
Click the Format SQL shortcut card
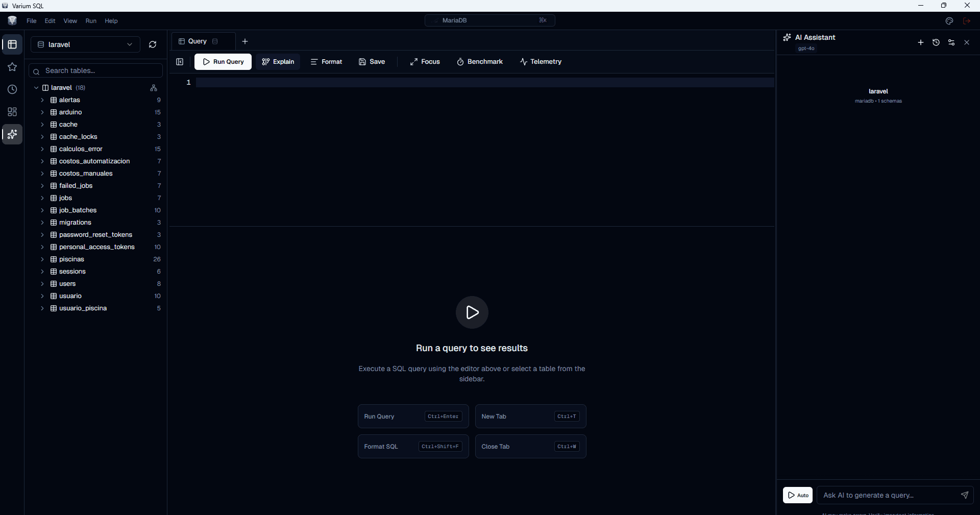pos(412,446)
